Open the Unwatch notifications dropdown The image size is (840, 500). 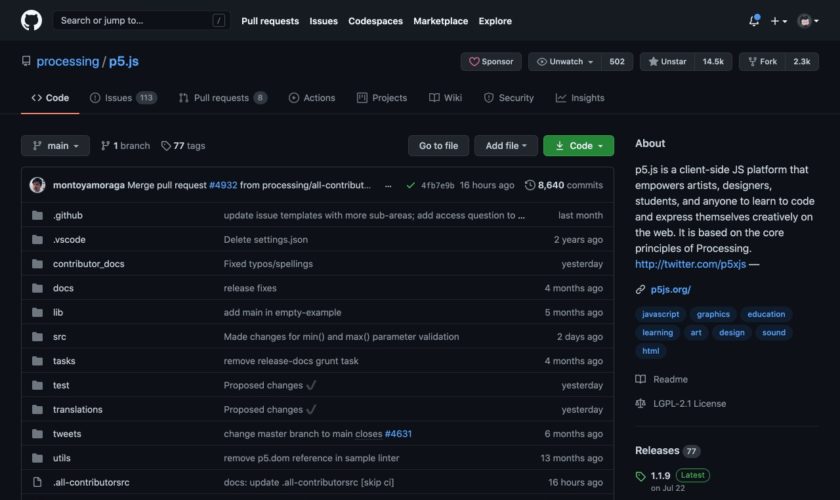(x=565, y=62)
